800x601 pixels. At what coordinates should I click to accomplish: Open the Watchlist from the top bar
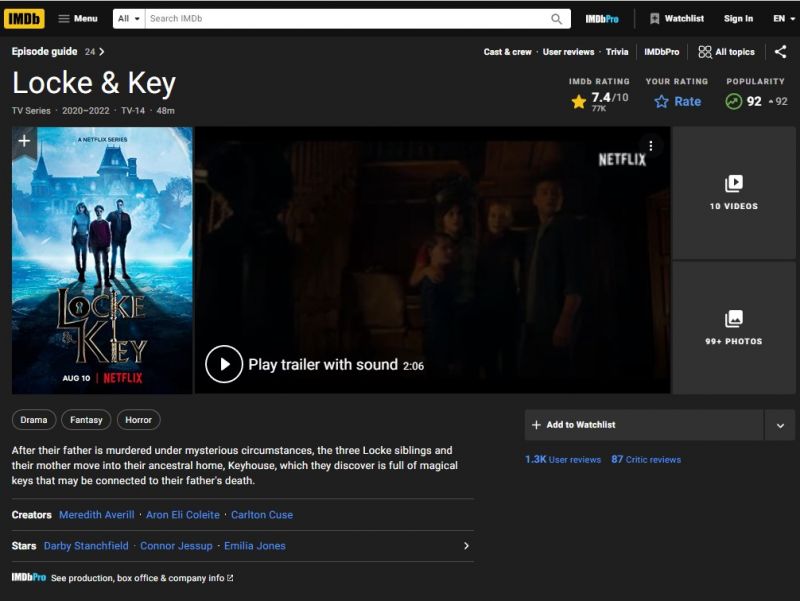[x=677, y=19]
